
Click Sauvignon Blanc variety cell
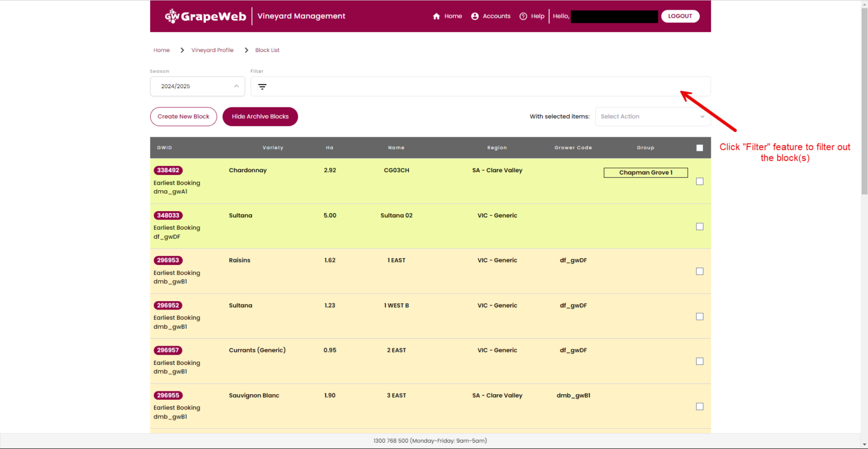click(x=254, y=395)
